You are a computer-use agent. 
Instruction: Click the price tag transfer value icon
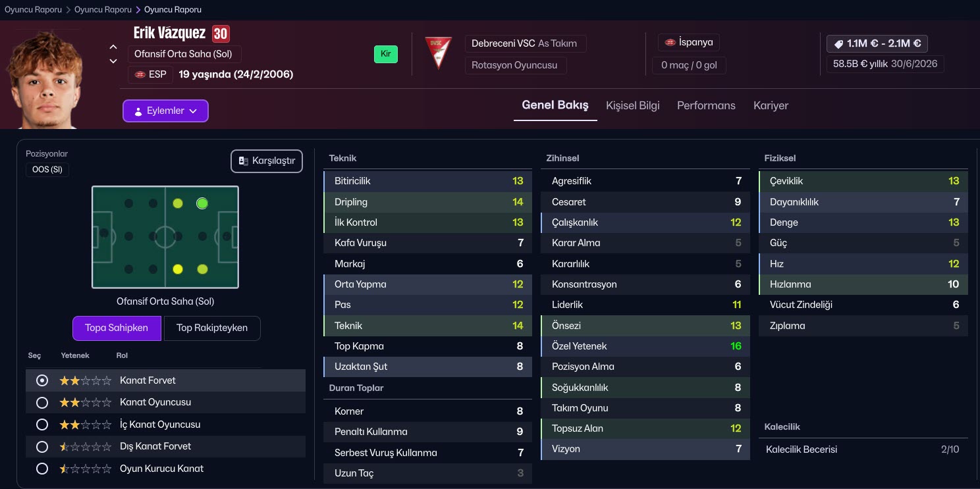click(838, 44)
